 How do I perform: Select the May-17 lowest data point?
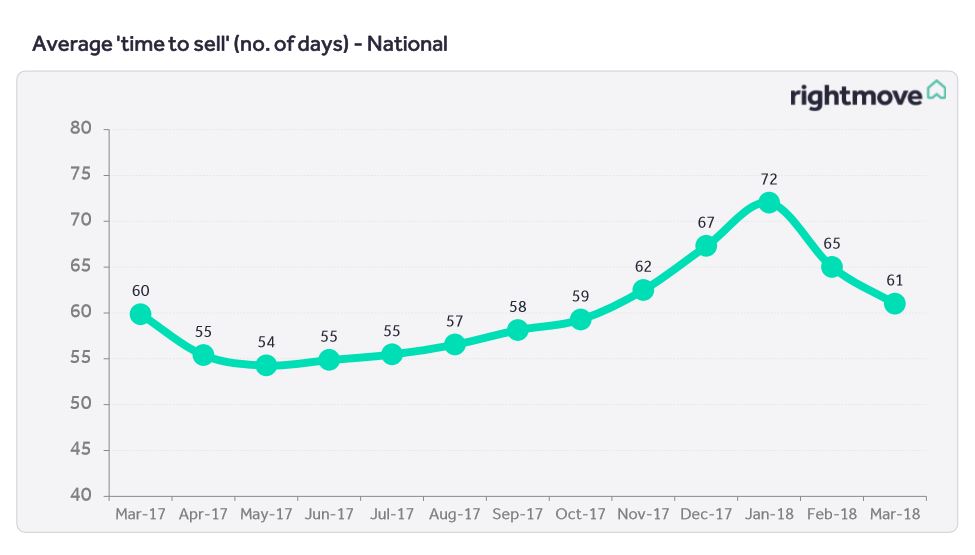click(266, 365)
